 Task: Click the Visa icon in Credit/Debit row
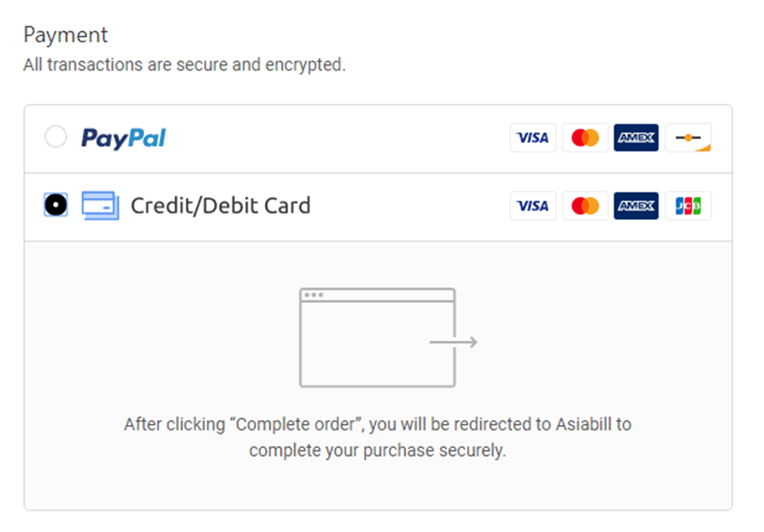pos(532,206)
